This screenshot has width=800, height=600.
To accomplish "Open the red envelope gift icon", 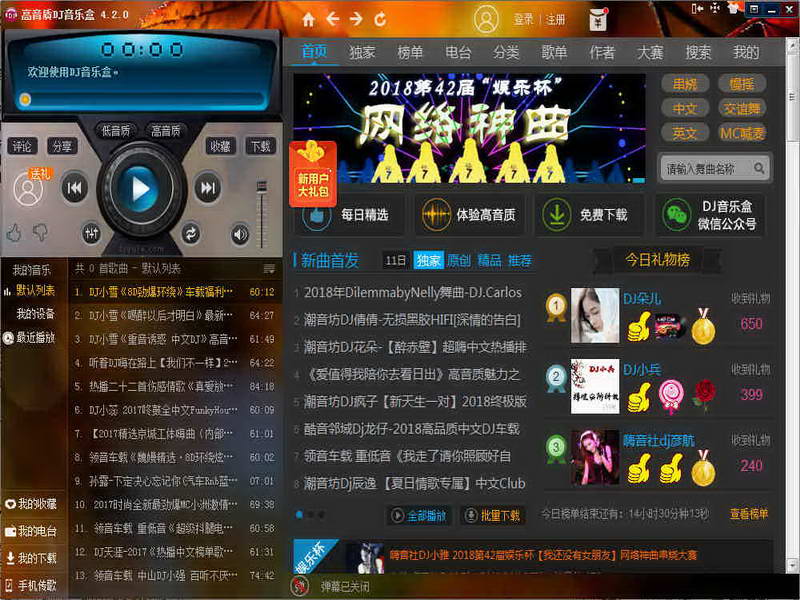I will coord(598,19).
